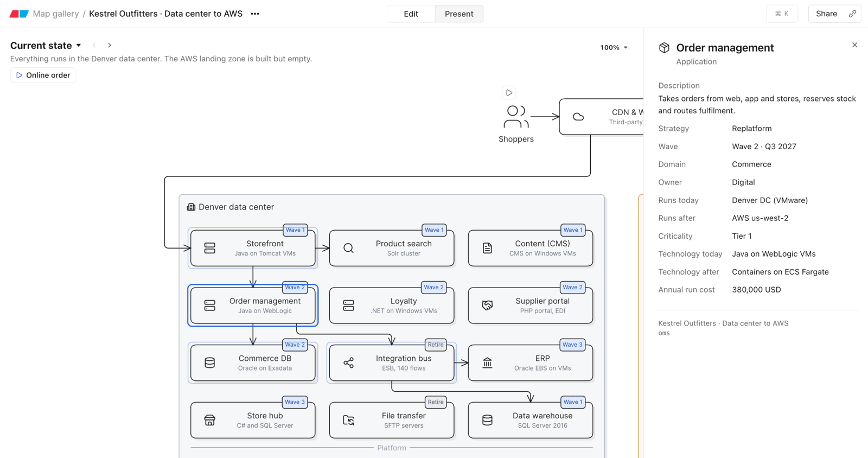Click the 'AWS us-west-2' value
The width and height of the screenshot is (868, 458).
click(x=760, y=218)
